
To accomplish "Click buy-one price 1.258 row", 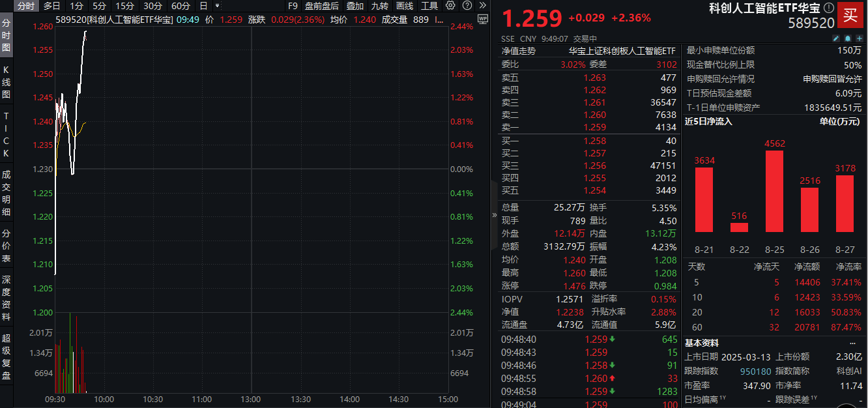I will click(x=589, y=141).
